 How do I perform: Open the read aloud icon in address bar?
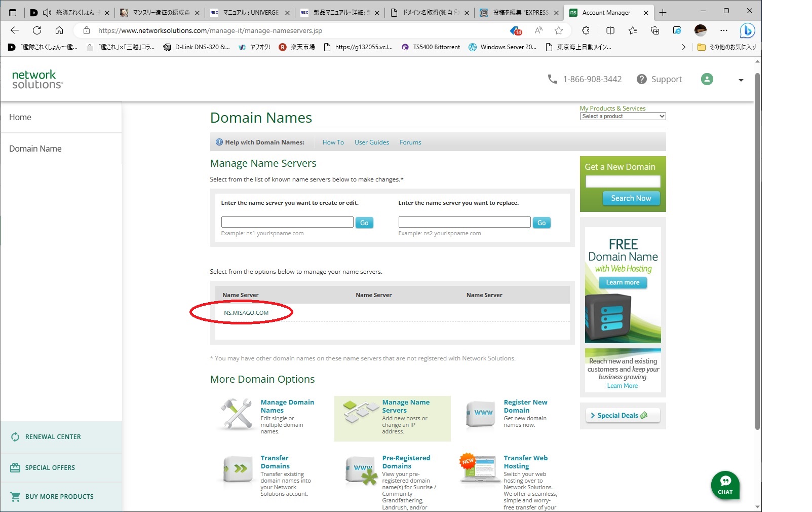[538, 30]
